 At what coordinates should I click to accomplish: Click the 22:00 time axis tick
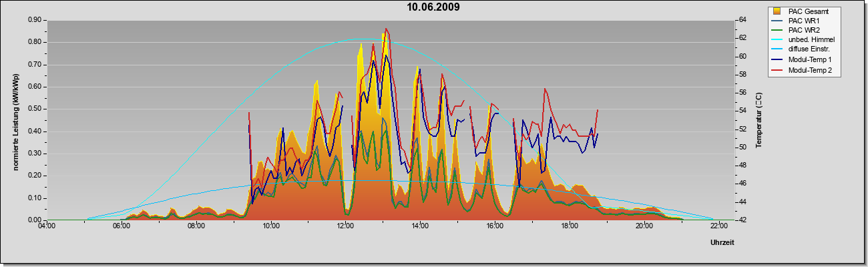(718, 227)
